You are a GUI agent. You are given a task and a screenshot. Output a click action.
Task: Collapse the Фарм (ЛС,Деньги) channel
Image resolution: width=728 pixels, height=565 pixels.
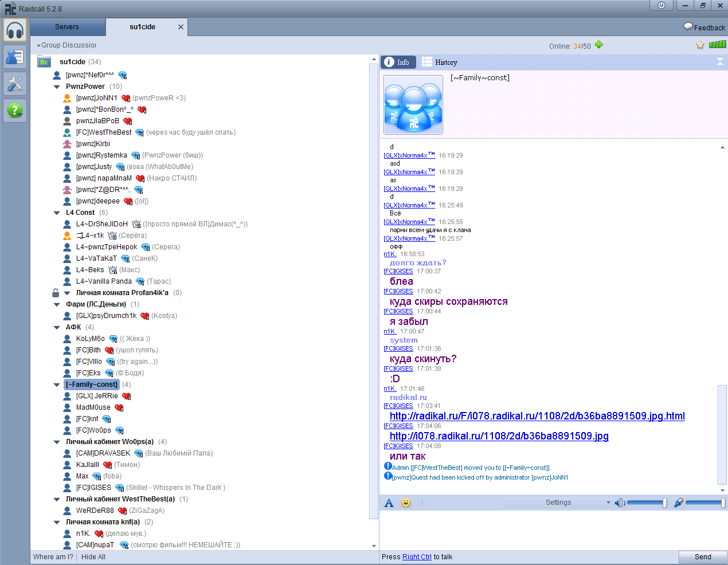click(57, 304)
